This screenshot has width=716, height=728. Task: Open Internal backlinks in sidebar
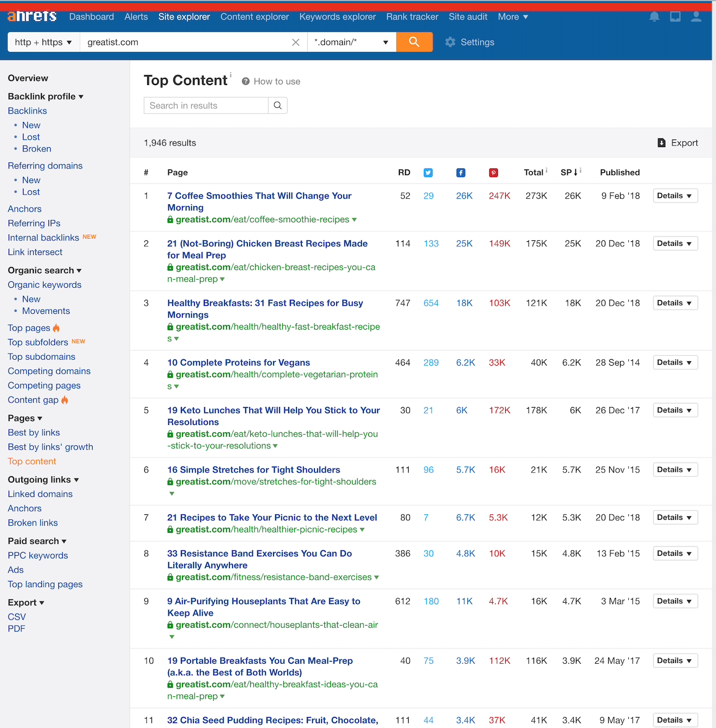(44, 238)
